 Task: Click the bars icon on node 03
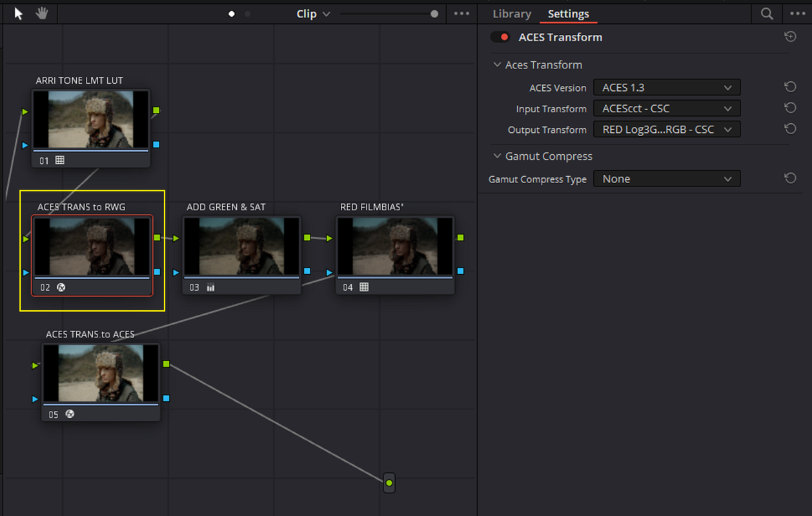pos(210,287)
